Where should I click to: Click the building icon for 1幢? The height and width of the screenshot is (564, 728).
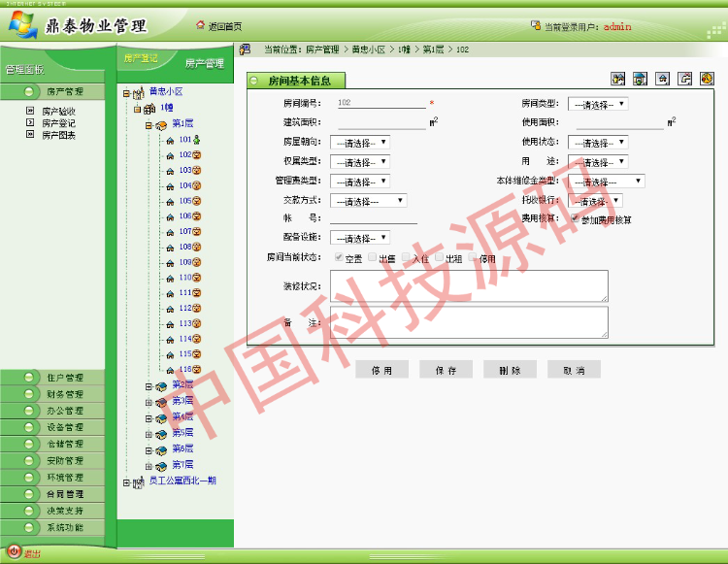point(149,109)
